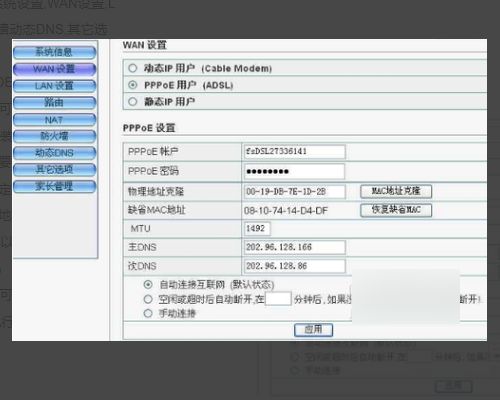Viewport: 500px width, 400px height.
Task: Open the 动态DNS settings page
Action: coord(54,153)
